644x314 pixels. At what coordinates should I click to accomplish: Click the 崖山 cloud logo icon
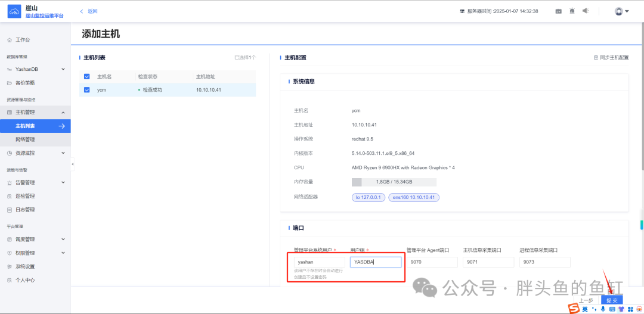[x=14, y=11]
